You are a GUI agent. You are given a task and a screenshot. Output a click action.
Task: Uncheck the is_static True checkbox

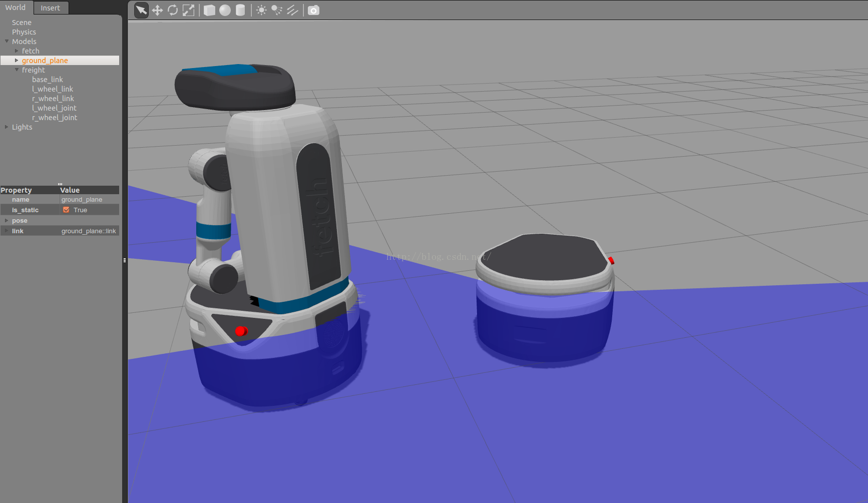[66, 210]
